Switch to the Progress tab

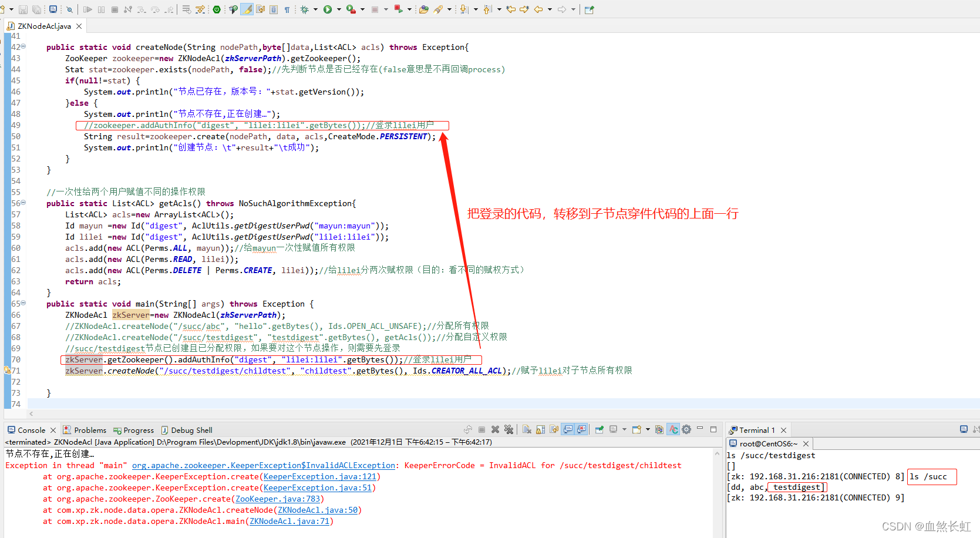133,430
